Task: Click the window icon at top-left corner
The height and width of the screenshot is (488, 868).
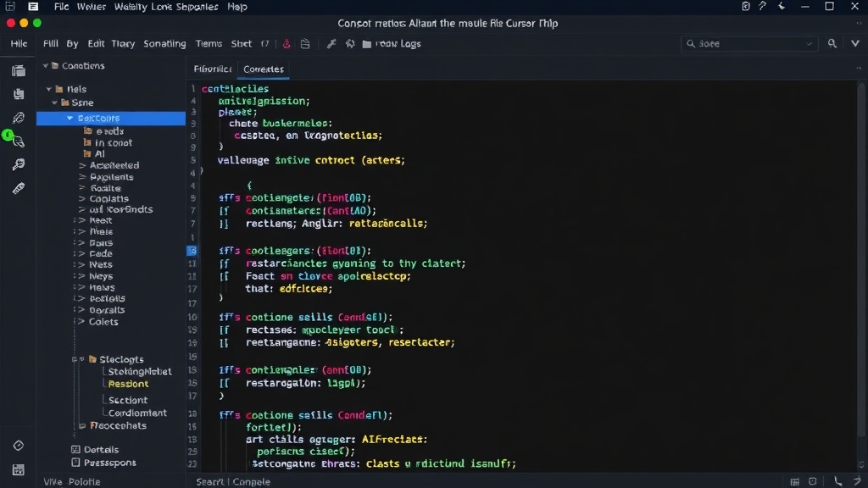Action: click(x=10, y=7)
